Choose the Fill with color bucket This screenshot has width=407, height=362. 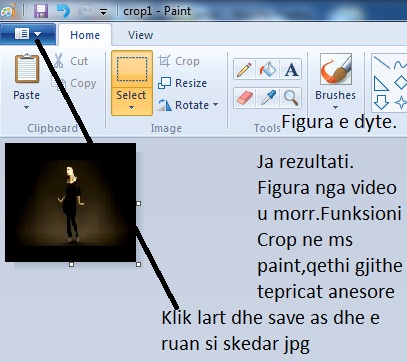268,69
